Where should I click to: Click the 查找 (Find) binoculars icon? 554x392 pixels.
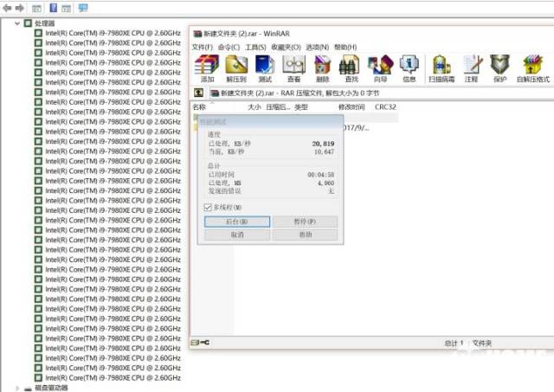351,69
